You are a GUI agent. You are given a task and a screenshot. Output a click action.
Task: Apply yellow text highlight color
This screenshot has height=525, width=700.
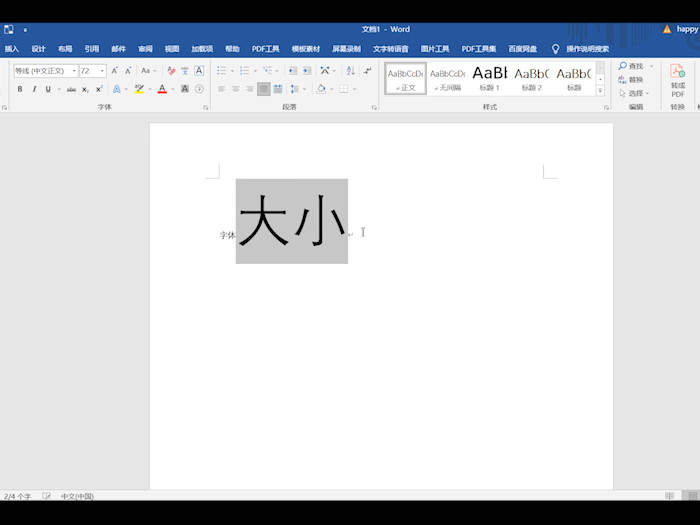[139, 89]
